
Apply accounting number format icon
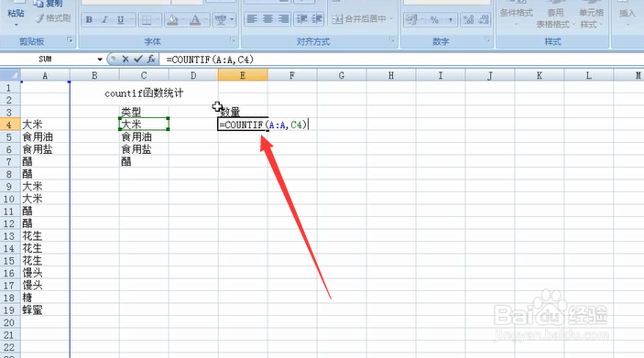click(410, 19)
